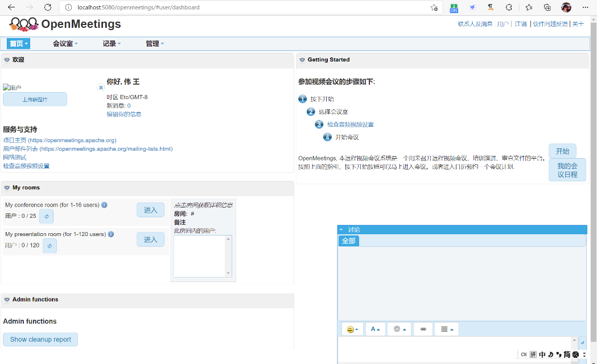
Task: Open chat settings gear dropdown
Action: (x=400, y=329)
